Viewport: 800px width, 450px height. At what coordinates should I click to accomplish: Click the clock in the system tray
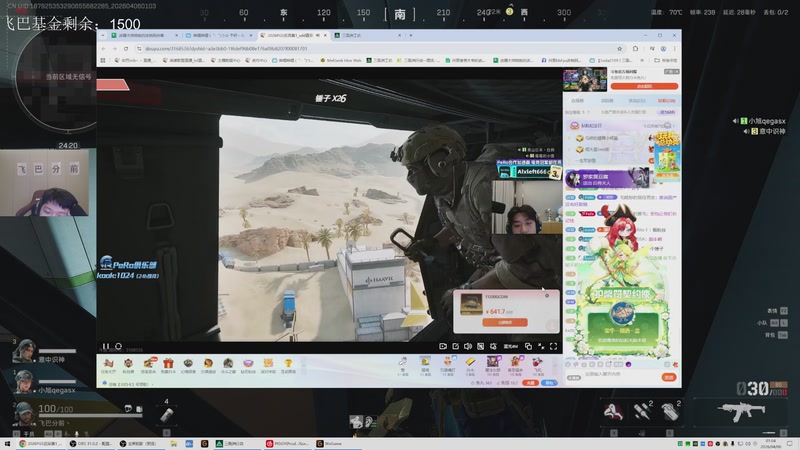(771, 443)
